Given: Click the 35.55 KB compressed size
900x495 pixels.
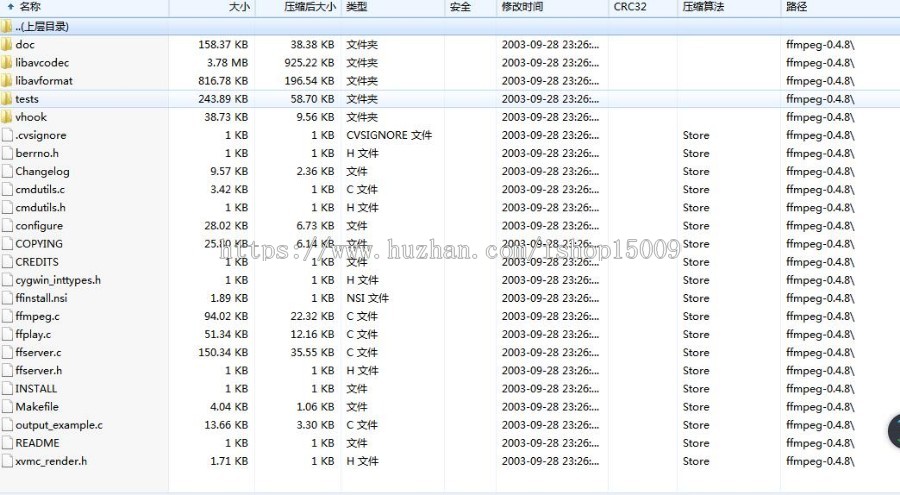Looking at the screenshot, I should [x=312, y=353].
